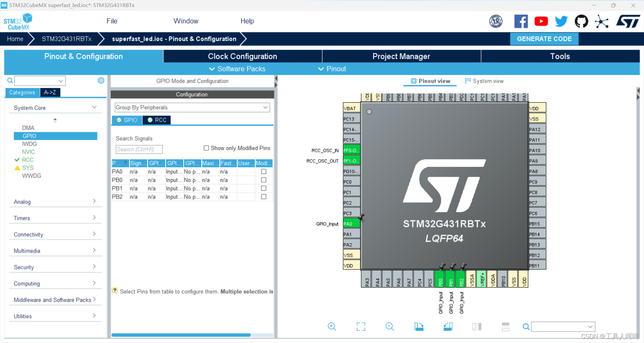Open the GitHub icon link
The height and width of the screenshot is (343, 644).
click(581, 21)
